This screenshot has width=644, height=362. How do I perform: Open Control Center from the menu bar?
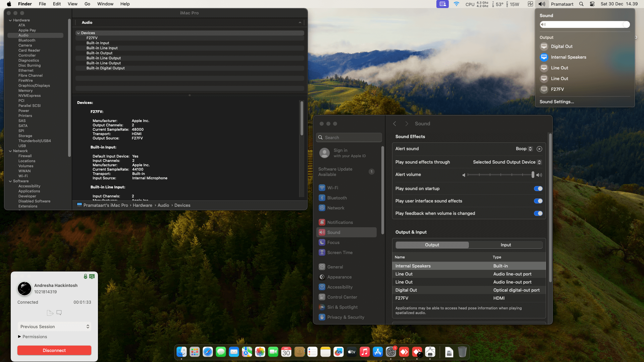[x=592, y=4]
